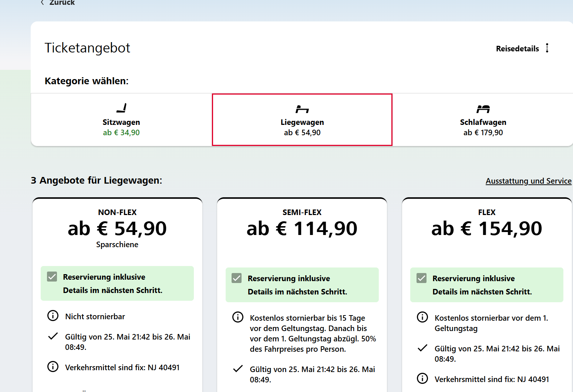
Task: Select the Schlafwagen sleeper icon
Action: point(483,109)
